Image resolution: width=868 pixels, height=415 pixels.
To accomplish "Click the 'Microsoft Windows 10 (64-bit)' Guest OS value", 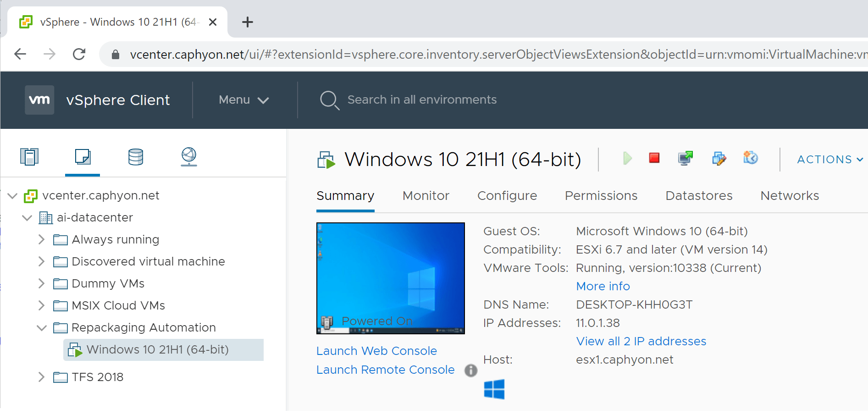I will [x=662, y=231].
